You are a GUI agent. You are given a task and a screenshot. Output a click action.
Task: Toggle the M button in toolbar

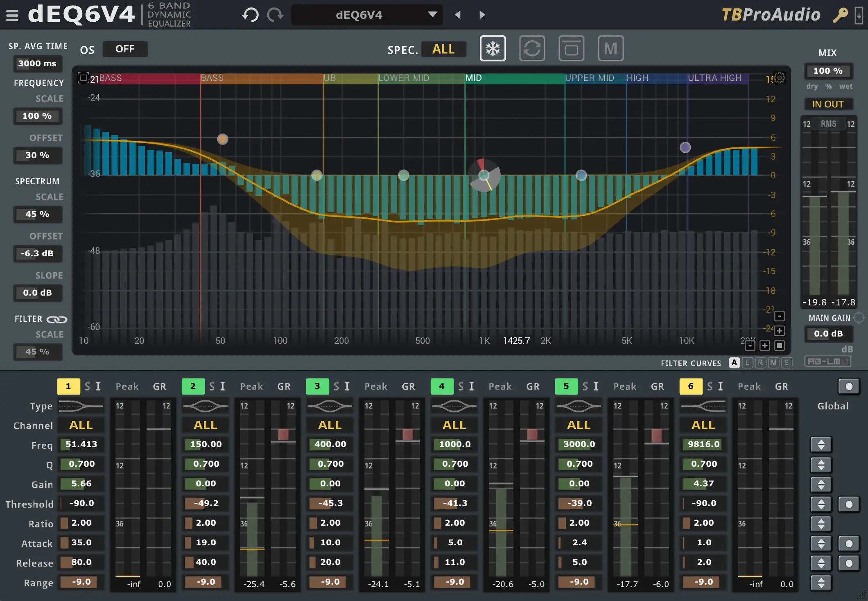coord(611,49)
